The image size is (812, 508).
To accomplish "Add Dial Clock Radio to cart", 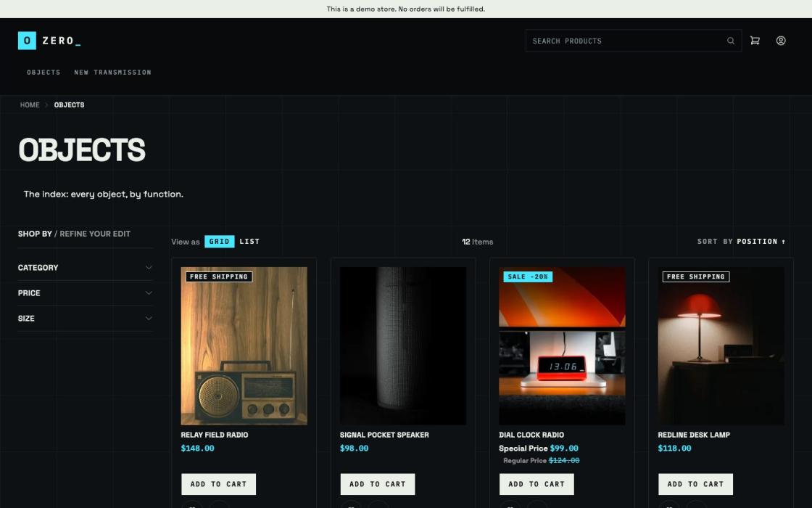I will point(536,484).
